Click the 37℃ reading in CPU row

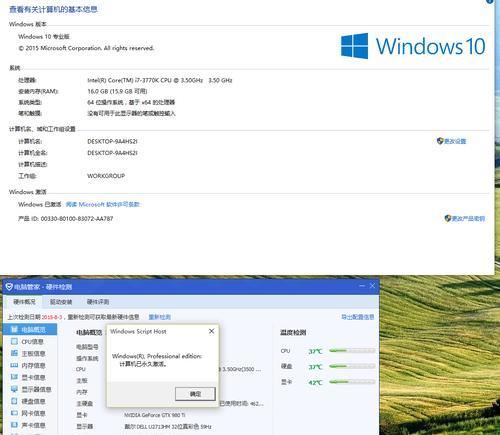tap(315, 351)
